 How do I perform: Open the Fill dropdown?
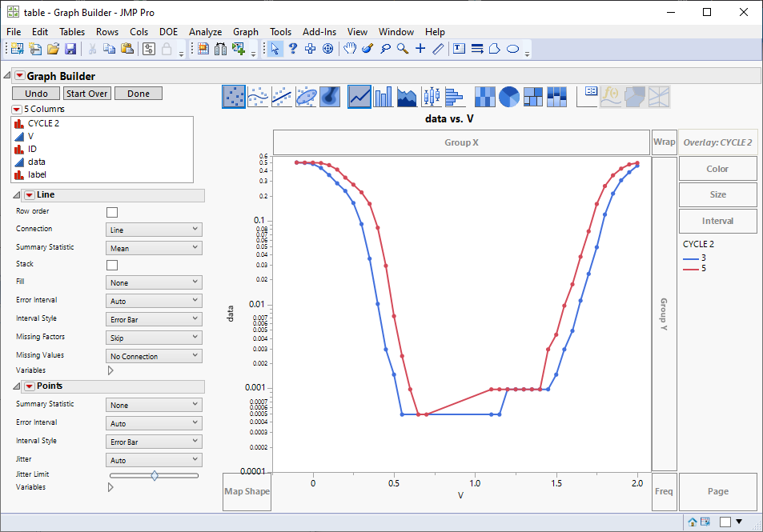point(154,282)
